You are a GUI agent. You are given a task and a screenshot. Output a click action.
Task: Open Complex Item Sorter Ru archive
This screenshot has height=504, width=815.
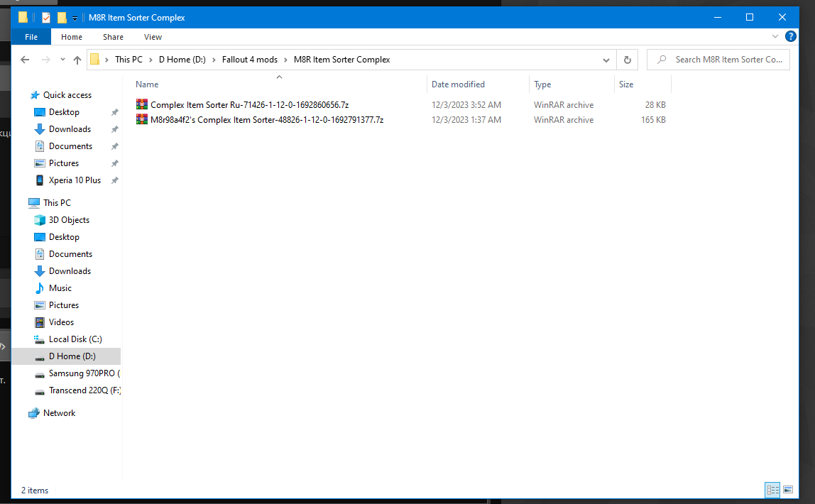(249, 105)
